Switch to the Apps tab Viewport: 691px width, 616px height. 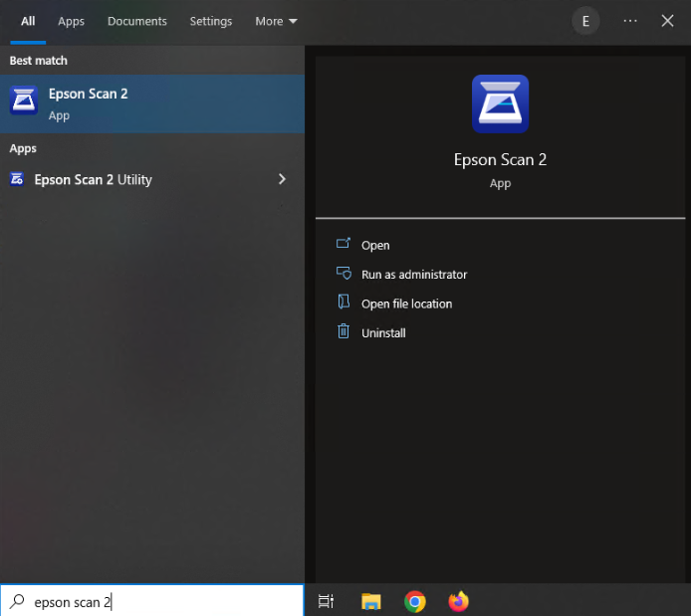(x=71, y=21)
